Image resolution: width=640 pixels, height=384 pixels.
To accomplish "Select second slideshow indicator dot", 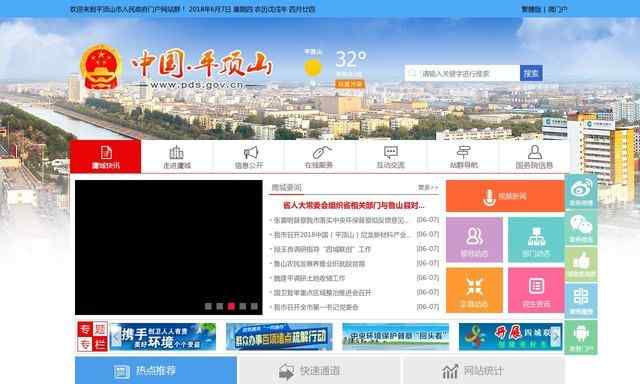I will coord(220,306).
